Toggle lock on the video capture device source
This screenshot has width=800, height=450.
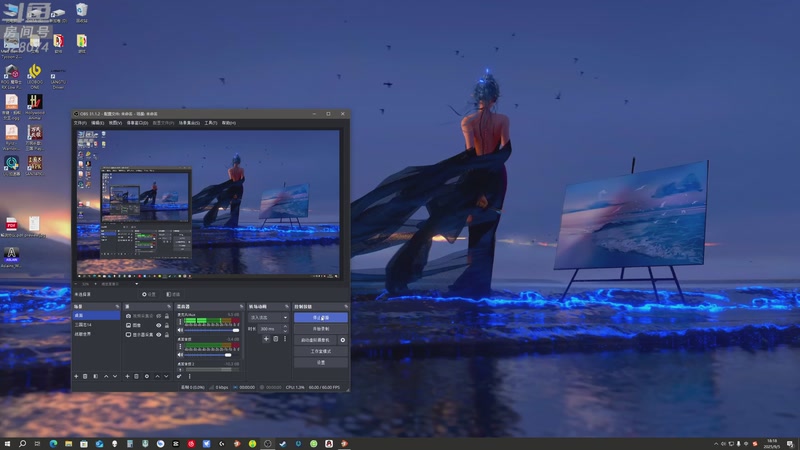[x=167, y=316]
